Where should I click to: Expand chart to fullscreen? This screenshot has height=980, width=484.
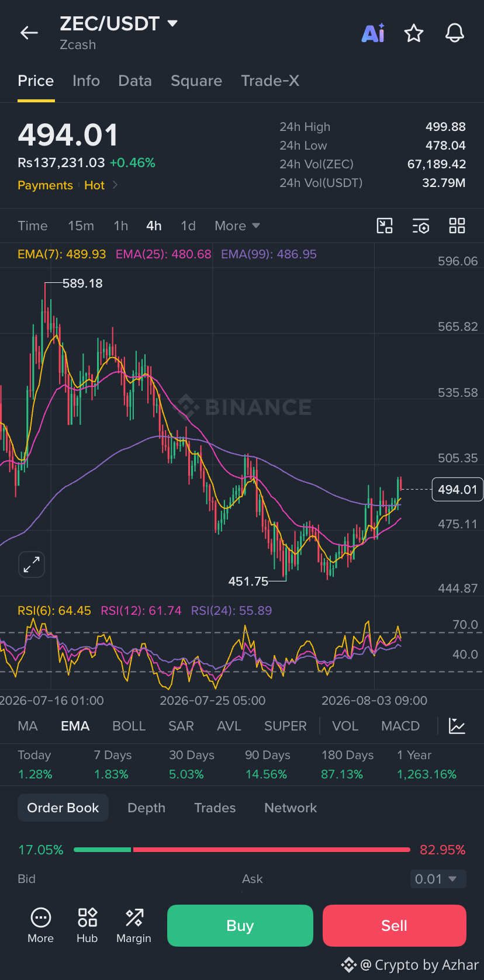[32, 565]
